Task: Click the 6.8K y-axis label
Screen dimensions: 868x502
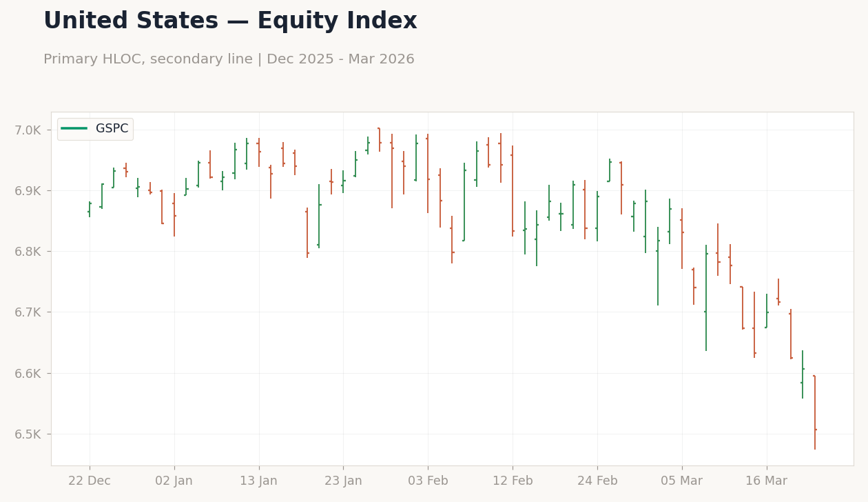Action: (28, 252)
